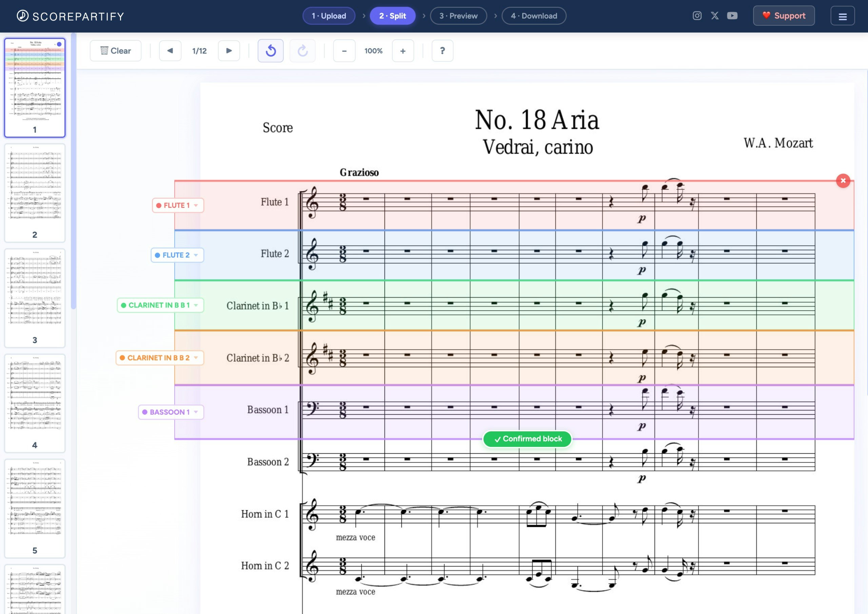This screenshot has height=614, width=868.
Task: Go to the Download step
Action: click(x=533, y=16)
